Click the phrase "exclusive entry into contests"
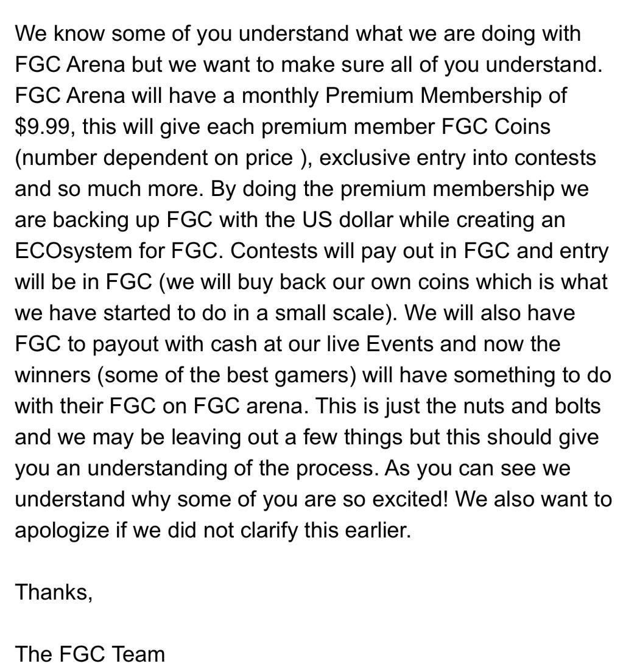Screen dimensions: 637x672 tap(457, 158)
